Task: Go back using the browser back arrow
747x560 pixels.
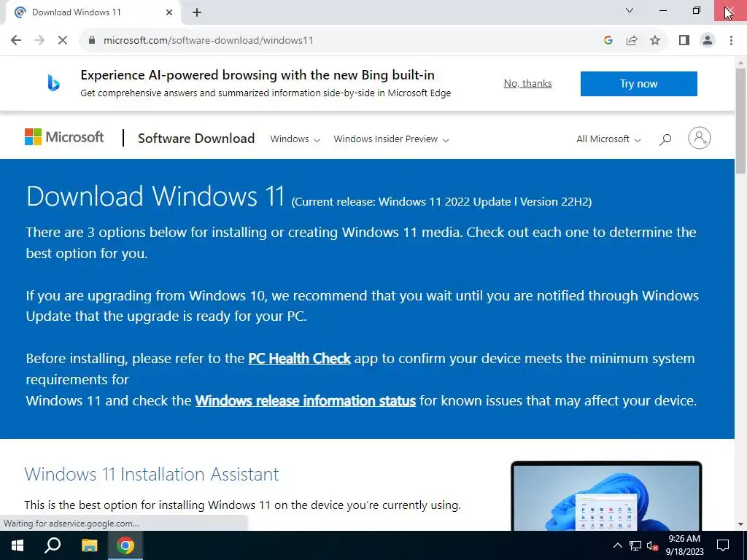Action: 16,40
